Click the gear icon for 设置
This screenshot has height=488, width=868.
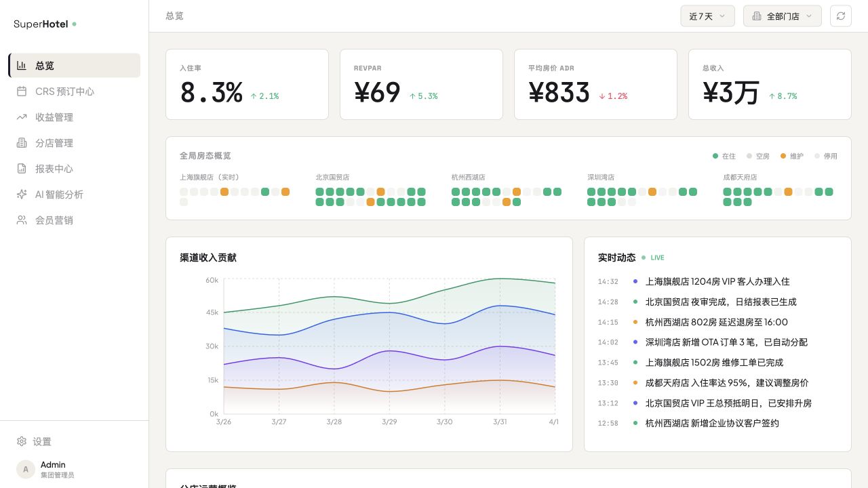tap(22, 441)
